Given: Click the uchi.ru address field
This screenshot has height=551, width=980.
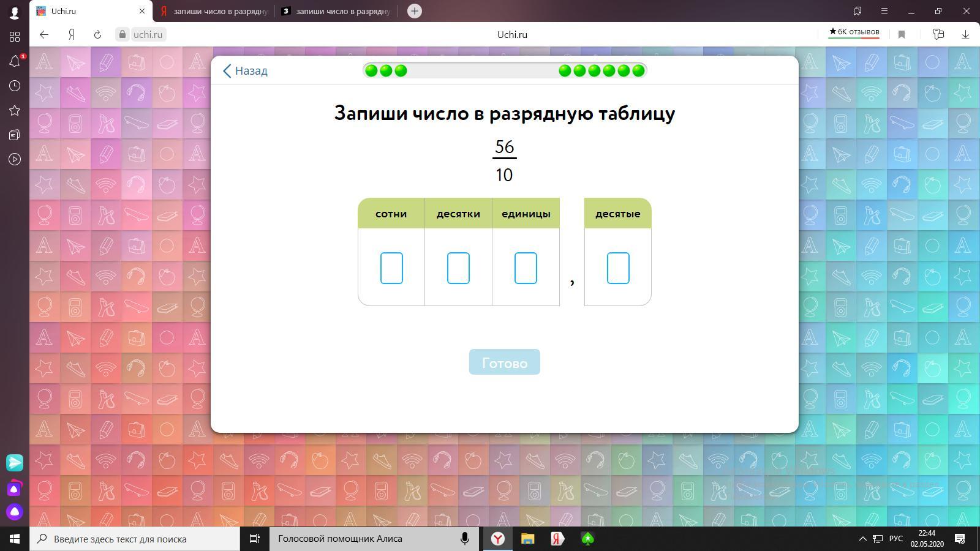Looking at the screenshot, I should click(148, 34).
